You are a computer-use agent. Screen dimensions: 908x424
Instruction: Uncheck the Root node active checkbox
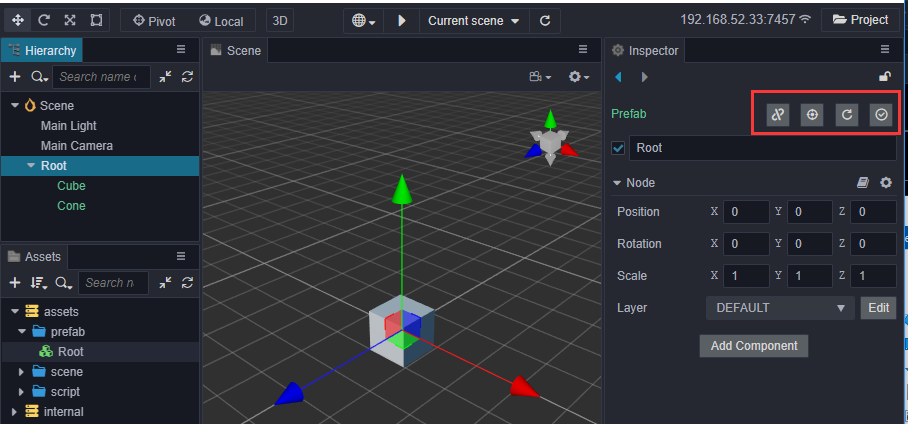[618, 148]
